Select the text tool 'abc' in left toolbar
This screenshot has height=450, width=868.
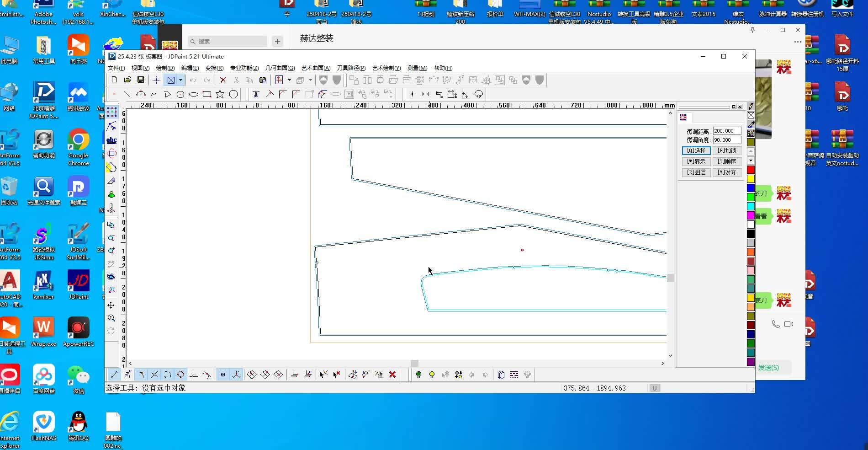point(111,140)
